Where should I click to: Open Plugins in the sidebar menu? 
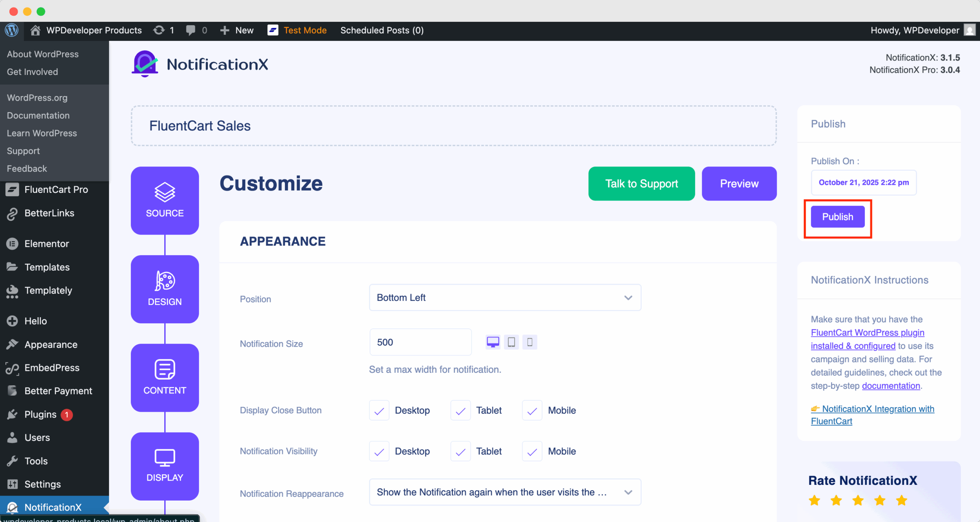click(x=40, y=414)
